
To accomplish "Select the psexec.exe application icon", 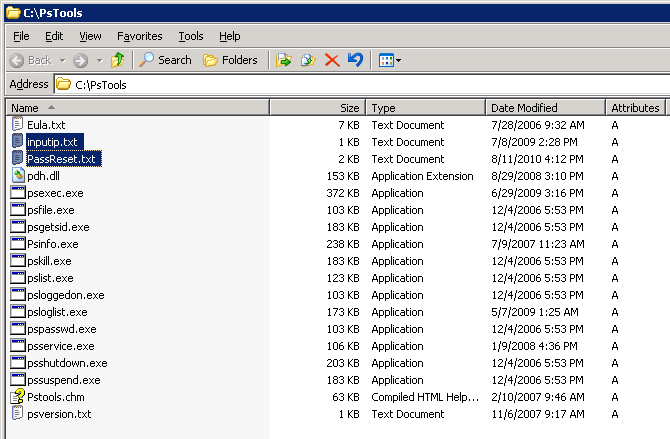I will pyautogui.click(x=18, y=192).
